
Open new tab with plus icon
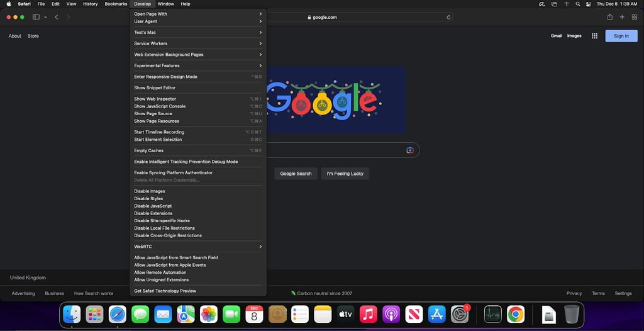click(x=622, y=17)
